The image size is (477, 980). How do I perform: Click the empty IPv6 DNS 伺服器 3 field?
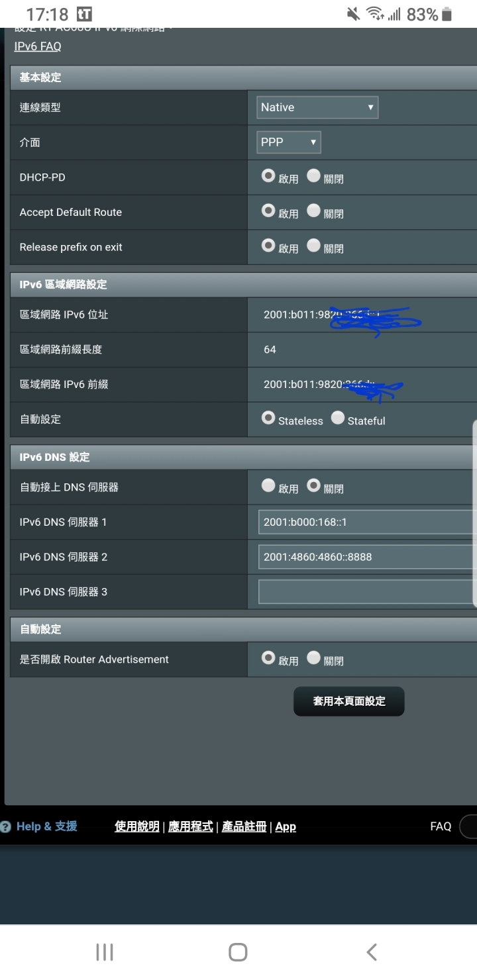coord(368,592)
